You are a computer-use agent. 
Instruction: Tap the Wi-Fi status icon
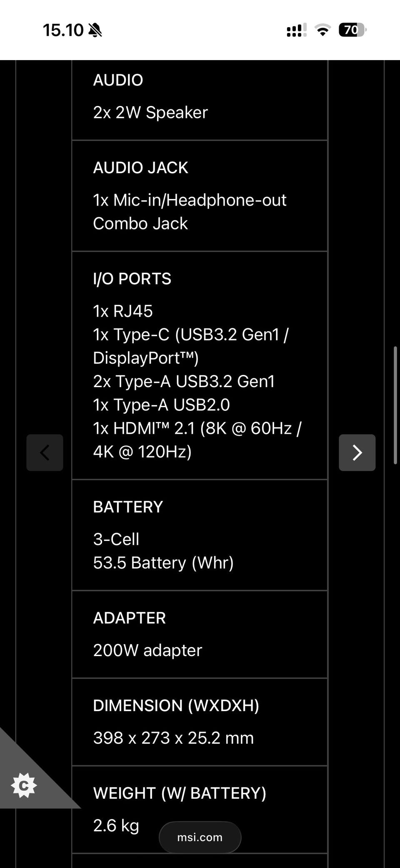(322, 30)
